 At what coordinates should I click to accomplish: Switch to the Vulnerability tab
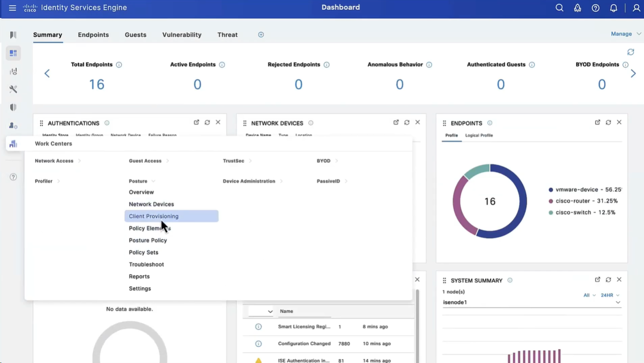click(182, 35)
